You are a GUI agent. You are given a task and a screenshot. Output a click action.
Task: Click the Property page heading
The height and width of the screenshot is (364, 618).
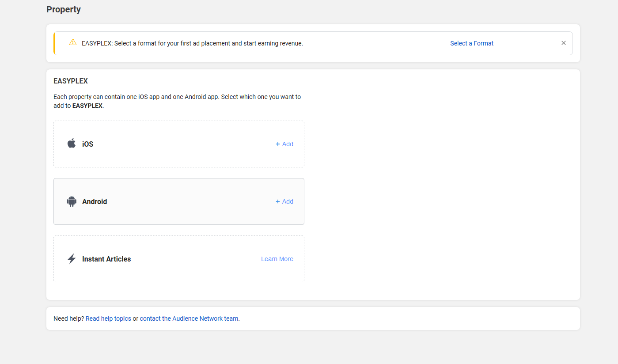[x=63, y=9]
